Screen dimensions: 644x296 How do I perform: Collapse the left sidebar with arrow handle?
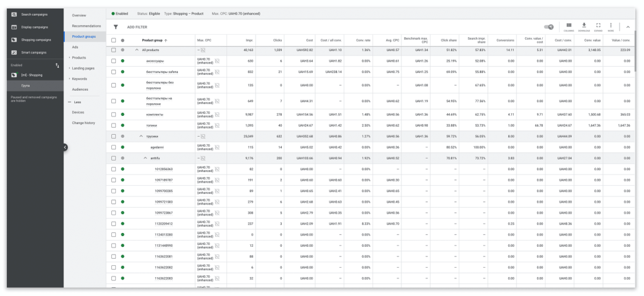pos(64,147)
